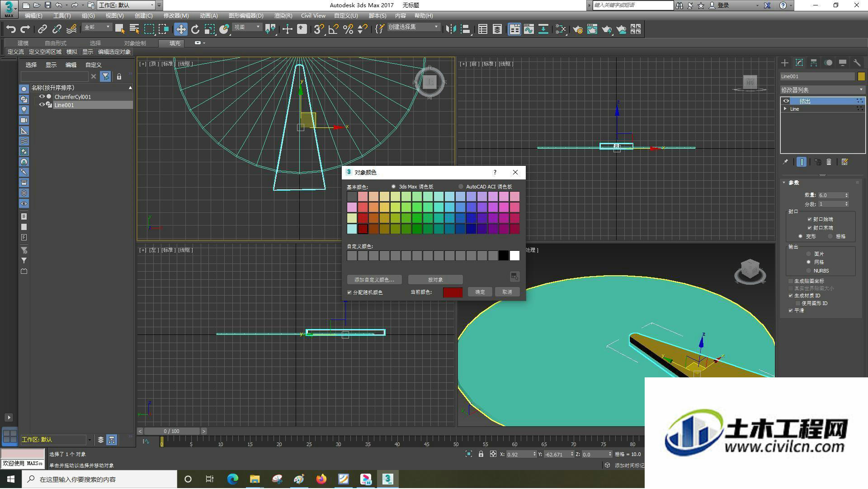868x489 pixels.
Task: Hide ChamferCyl001 via eye icon
Action: (x=42, y=97)
